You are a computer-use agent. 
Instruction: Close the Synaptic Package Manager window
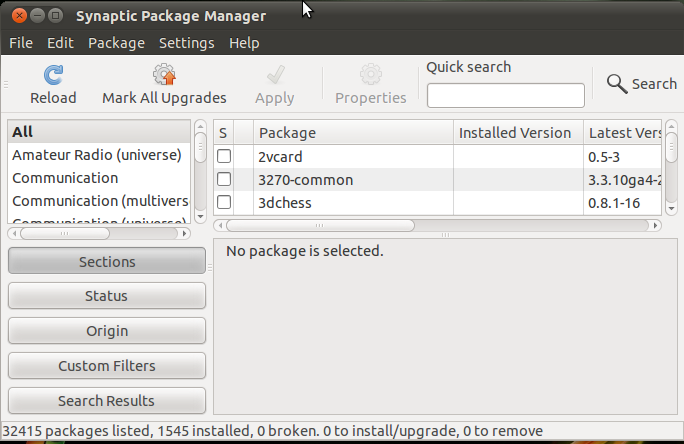(x=19, y=16)
